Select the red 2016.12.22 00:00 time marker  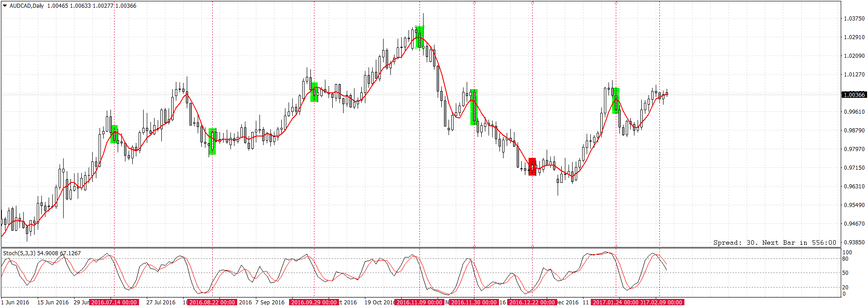pos(532,303)
